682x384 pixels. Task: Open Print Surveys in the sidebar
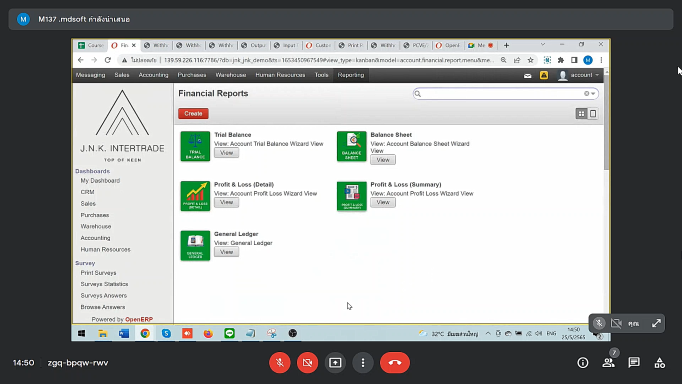[x=98, y=273]
